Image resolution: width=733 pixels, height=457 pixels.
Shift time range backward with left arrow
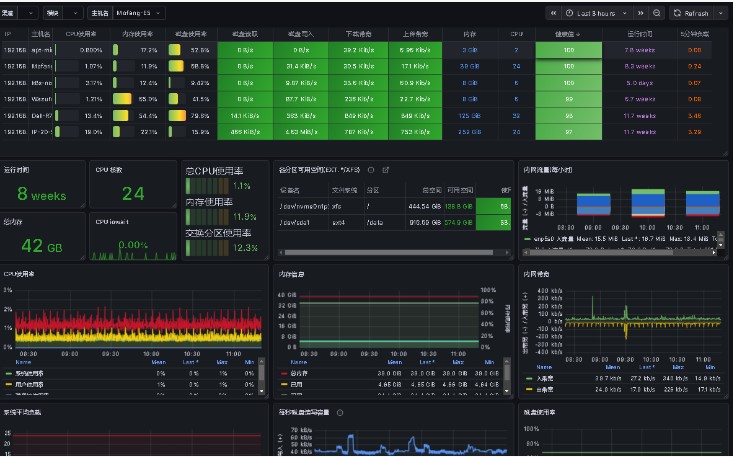552,13
